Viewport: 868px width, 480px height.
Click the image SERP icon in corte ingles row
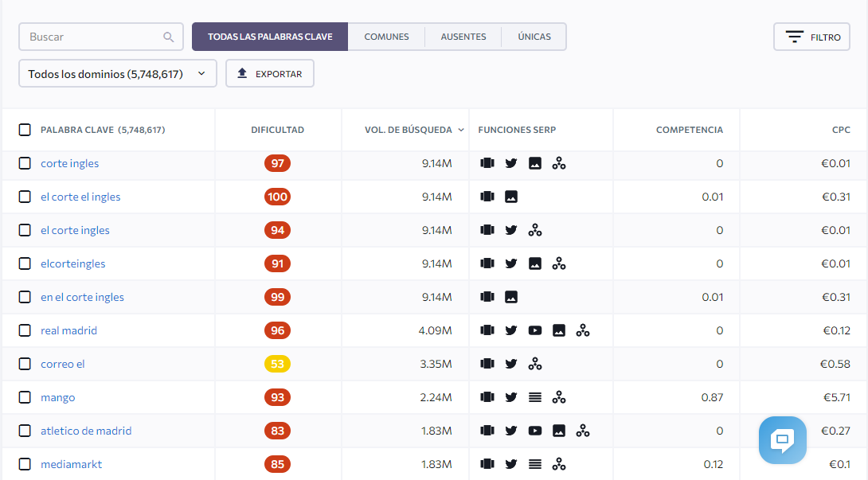pos(535,163)
